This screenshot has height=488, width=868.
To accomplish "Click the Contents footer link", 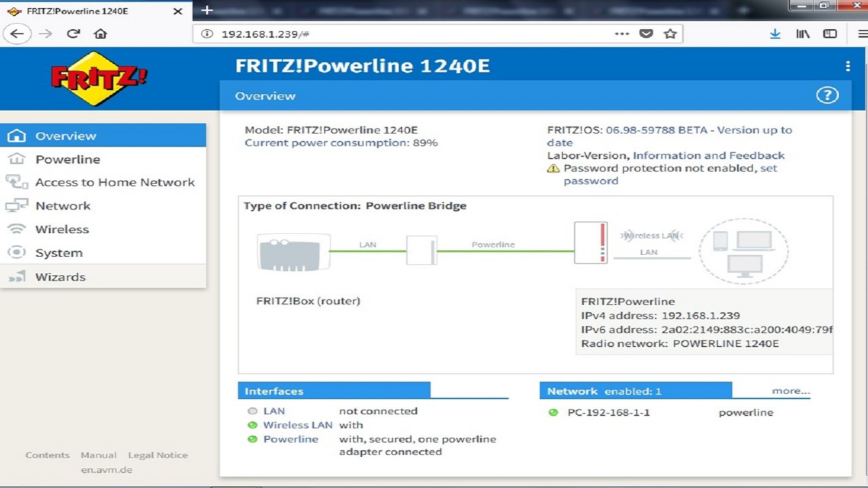I will click(x=47, y=455).
